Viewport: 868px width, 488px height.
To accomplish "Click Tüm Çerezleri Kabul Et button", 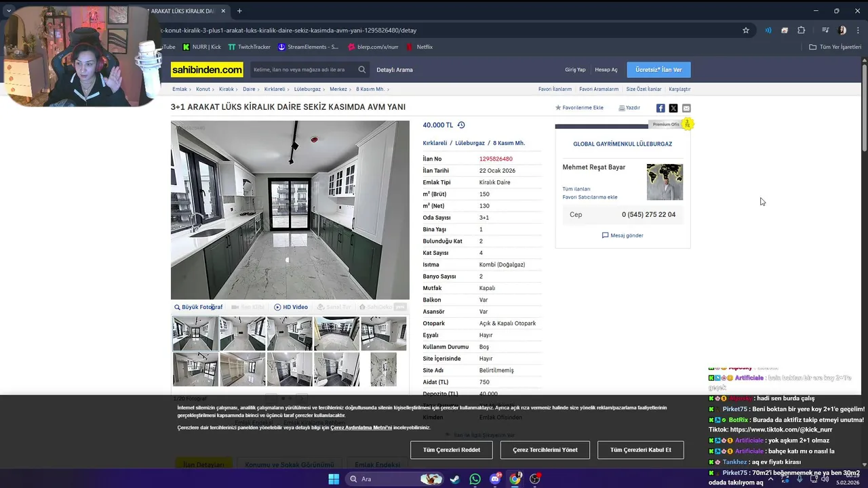I will click(x=641, y=450).
